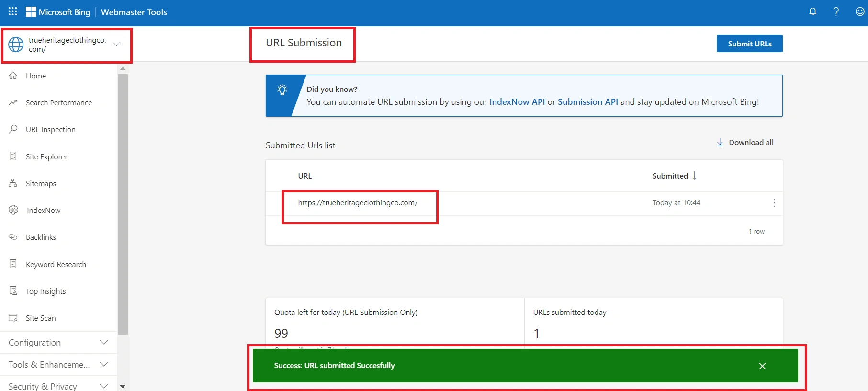
Task: Click the sidebar scrollbar thumb
Action: coord(123,204)
